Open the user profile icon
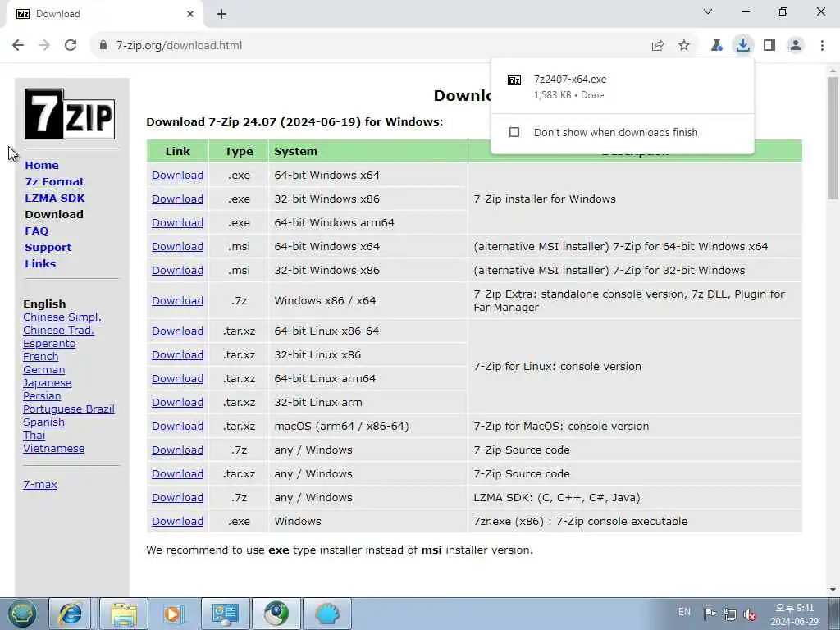Screen dimensions: 840x630 796,46
